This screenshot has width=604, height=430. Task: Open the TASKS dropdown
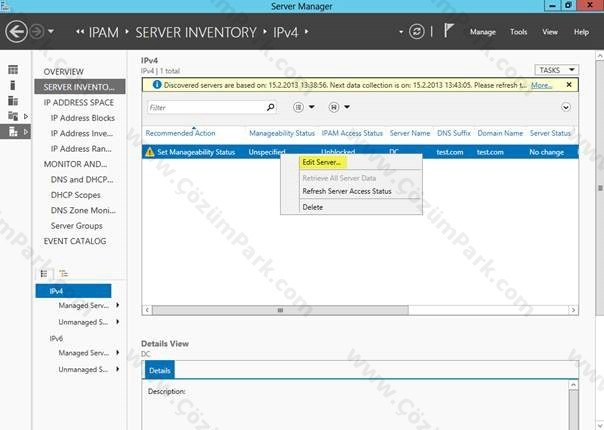pos(557,70)
